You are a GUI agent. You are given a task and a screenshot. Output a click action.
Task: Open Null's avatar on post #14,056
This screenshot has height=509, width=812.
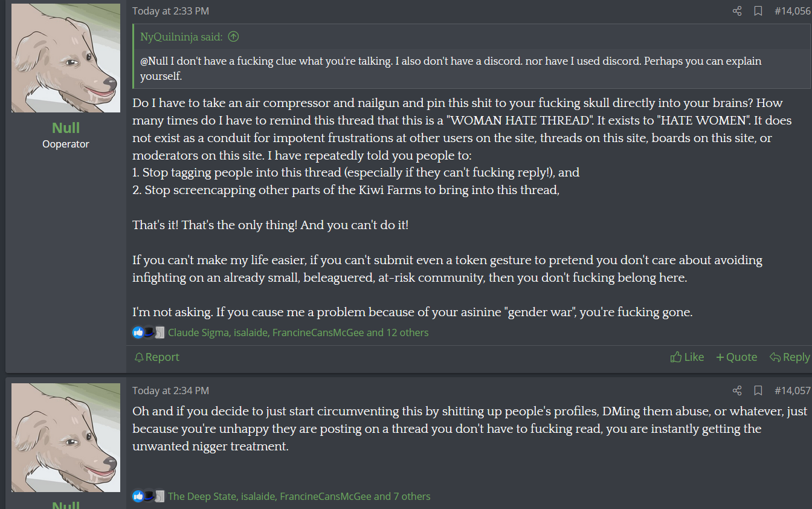pyautogui.click(x=66, y=58)
